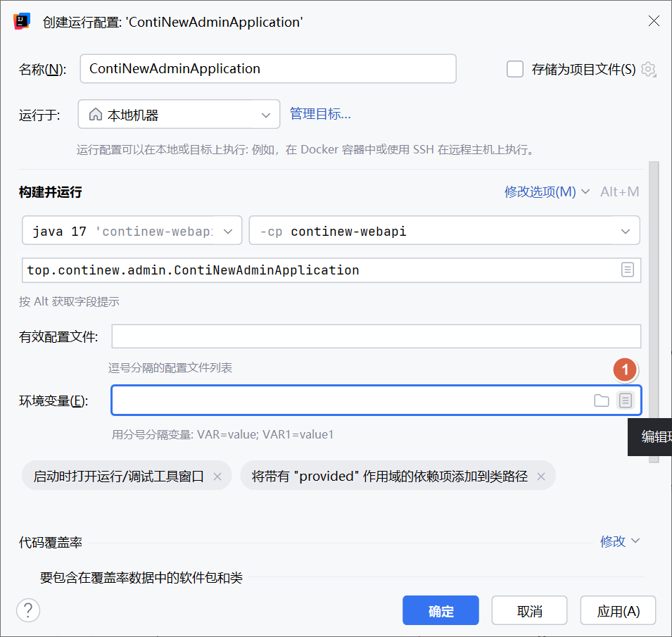Focus the 有效配置文件 input field

click(376, 336)
